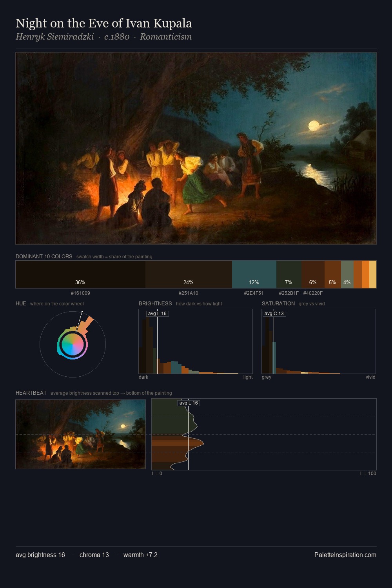Click the avg C 13 label
Viewport: 392px width, 588px height.
[x=274, y=314]
